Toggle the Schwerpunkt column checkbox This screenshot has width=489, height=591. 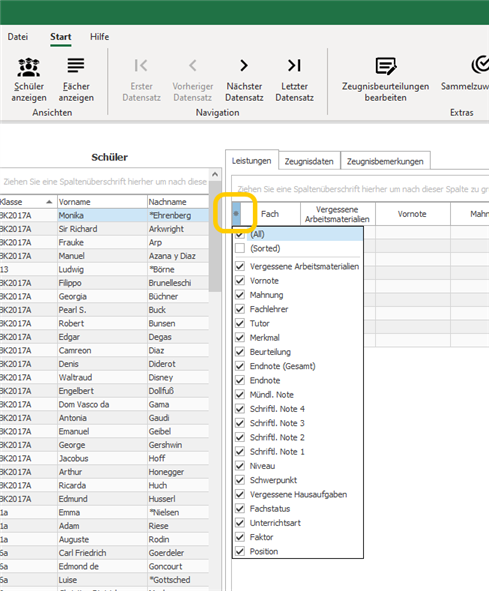coord(240,480)
